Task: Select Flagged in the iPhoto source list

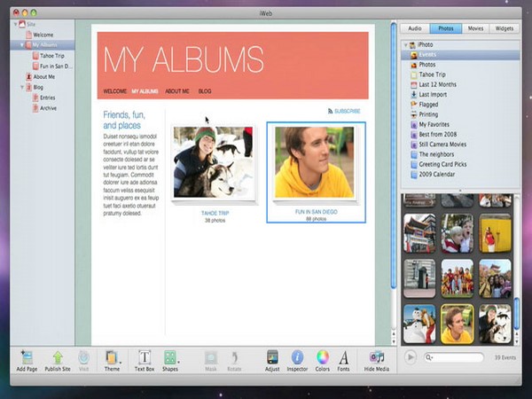Action: click(x=428, y=104)
